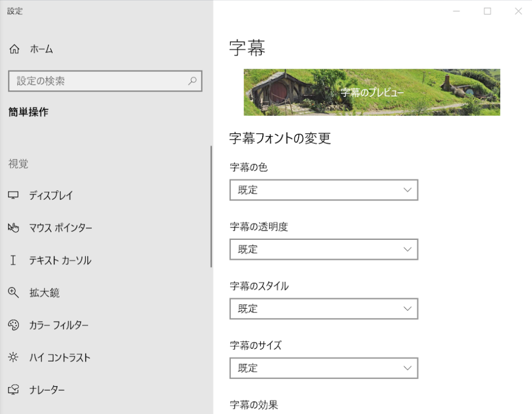Click the Text cursor icon

[x=13, y=260]
